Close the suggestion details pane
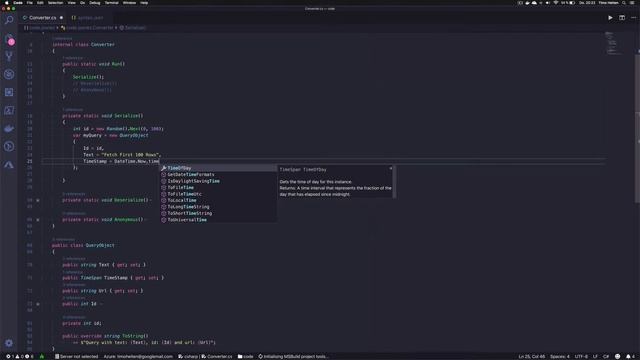Viewport: 640px width, 360px height. [x=391, y=169]
